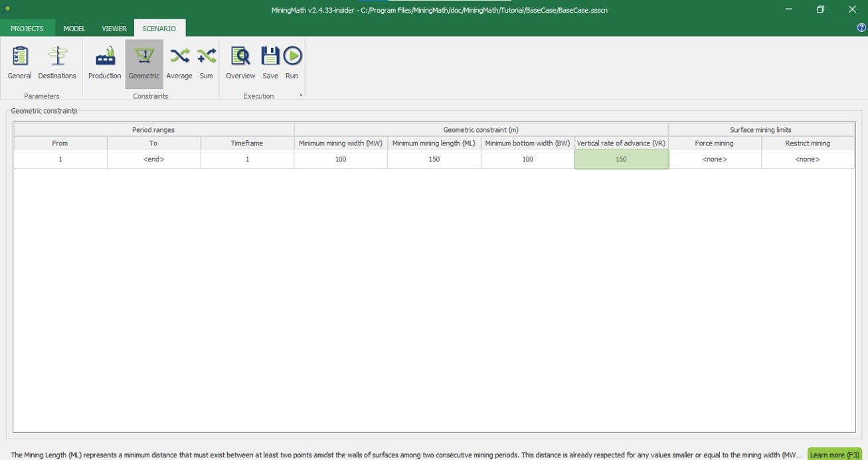The height and width of the screenshot is (460, 868).
Task: Open the Sum constraints icon
Action: (207, 63)
